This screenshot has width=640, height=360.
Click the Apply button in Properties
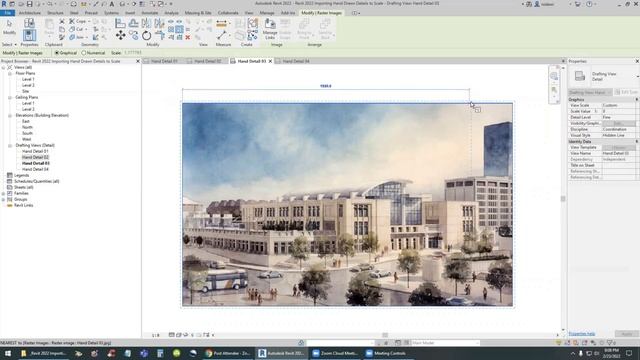pyautogui.click(x=627, y=334)
